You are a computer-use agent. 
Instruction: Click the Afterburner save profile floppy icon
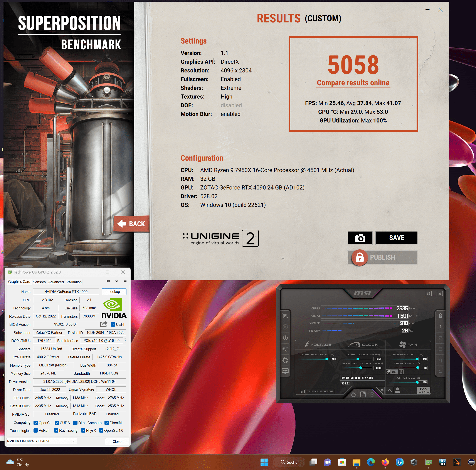(363, 394)
